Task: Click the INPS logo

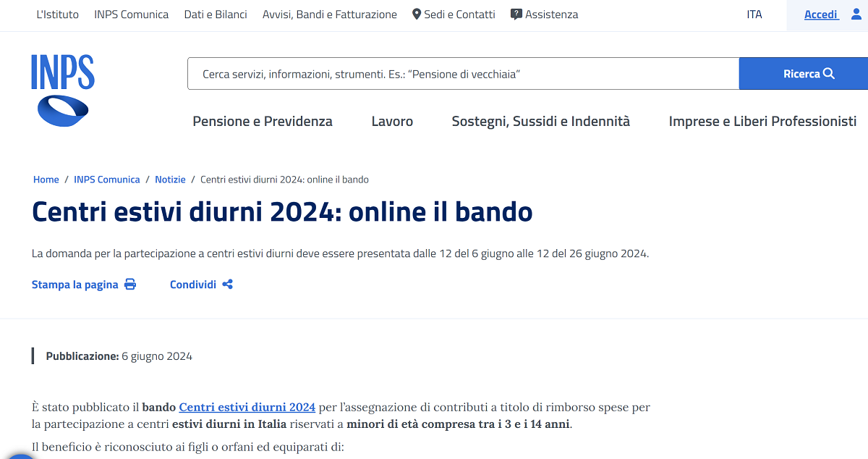Action: (x=63, y=90)
